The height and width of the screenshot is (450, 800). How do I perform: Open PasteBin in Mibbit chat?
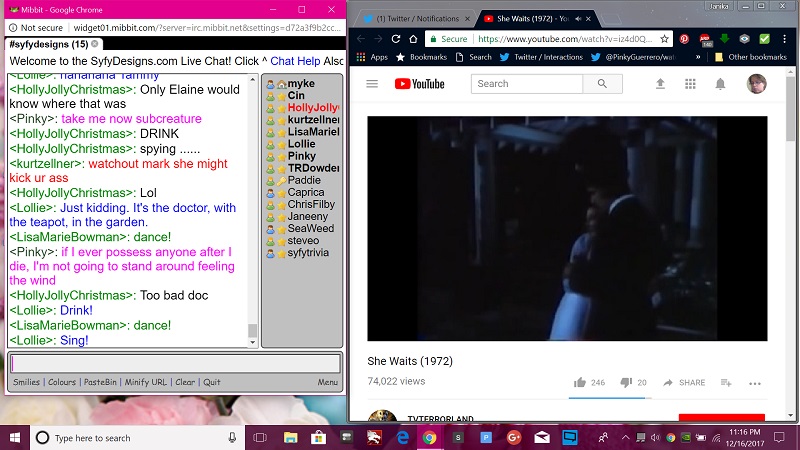coord(100,382)
